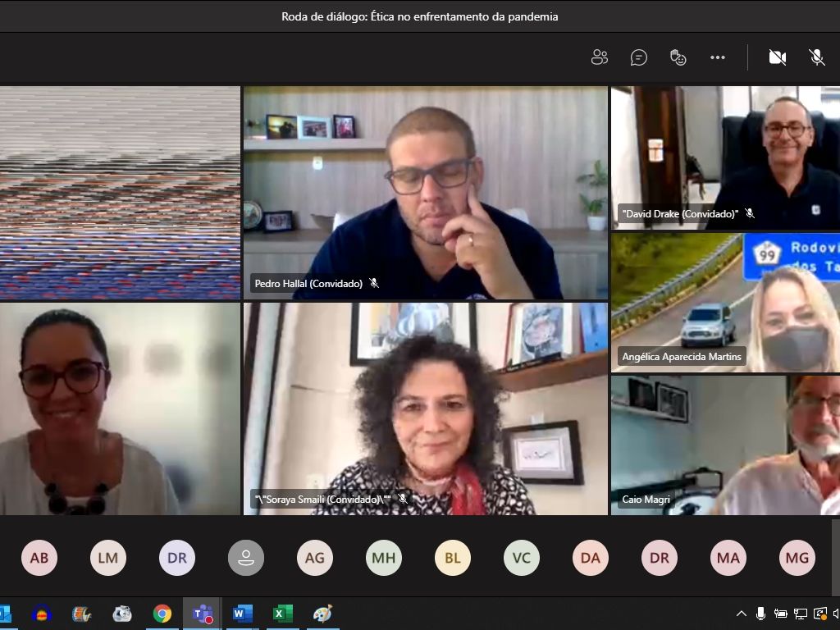This screenshot has height=630, width=840.
Task: Open the Paint app in taskbar
Action: click(x=322, y=614)
